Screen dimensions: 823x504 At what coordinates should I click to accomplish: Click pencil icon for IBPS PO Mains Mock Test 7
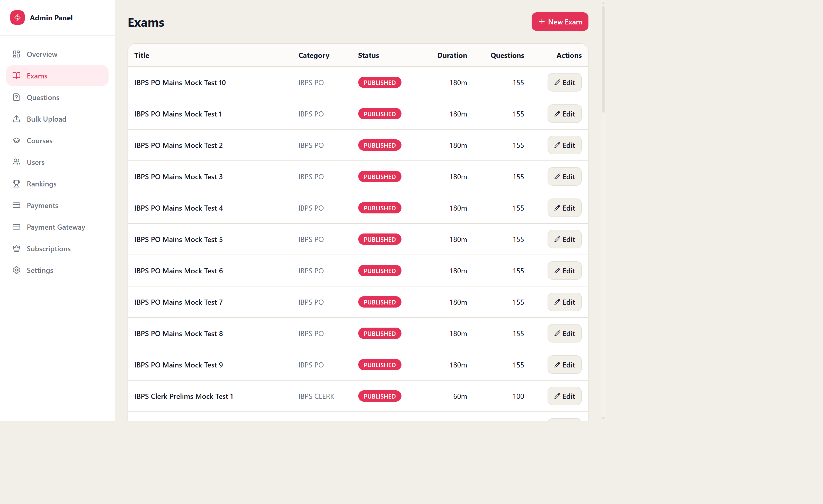(557, 302)
